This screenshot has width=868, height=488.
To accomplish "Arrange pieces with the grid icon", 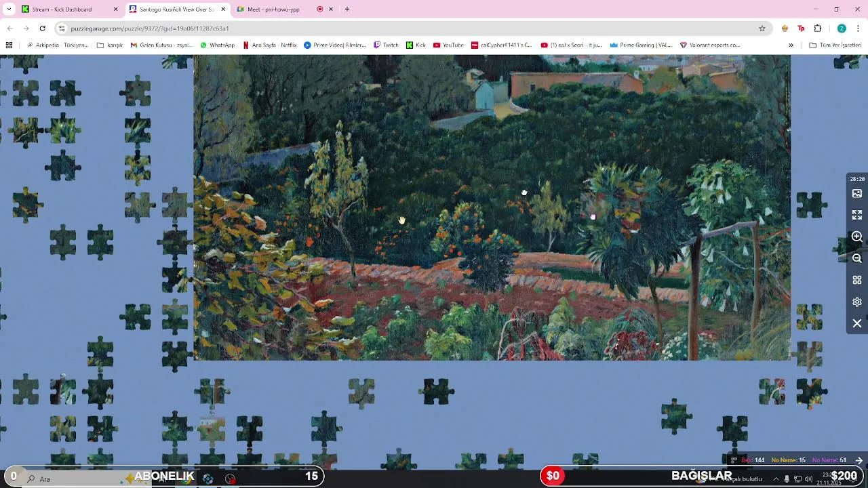I will coord(857,280).
